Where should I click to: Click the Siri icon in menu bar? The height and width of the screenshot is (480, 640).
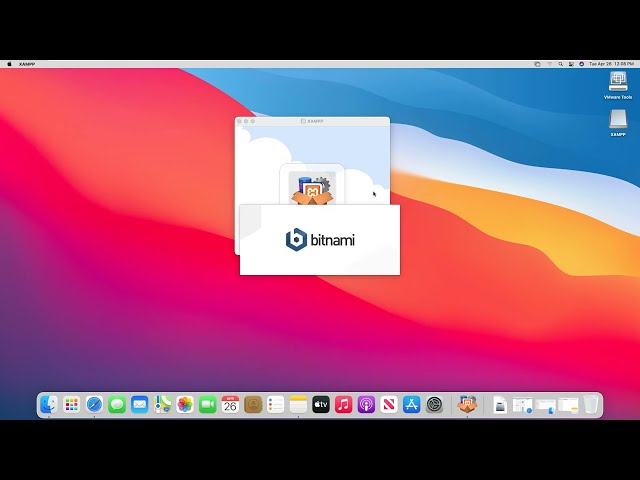coord(582,64)
